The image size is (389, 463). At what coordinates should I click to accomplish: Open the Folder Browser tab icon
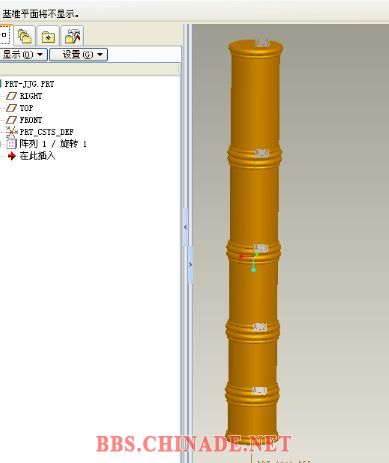25,36
